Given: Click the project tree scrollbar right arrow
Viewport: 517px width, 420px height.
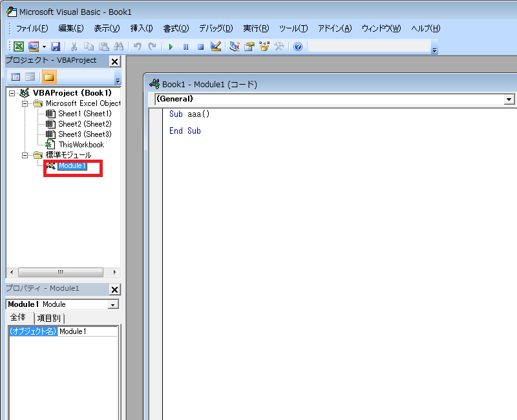Looking at the screenshot, I should click(x=114, y=272).
